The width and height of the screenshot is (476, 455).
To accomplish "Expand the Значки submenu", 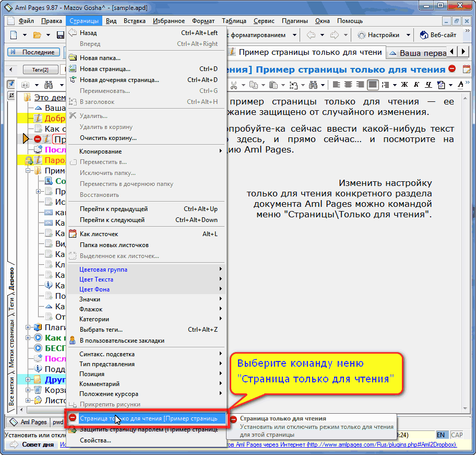I will coord(146,299).
